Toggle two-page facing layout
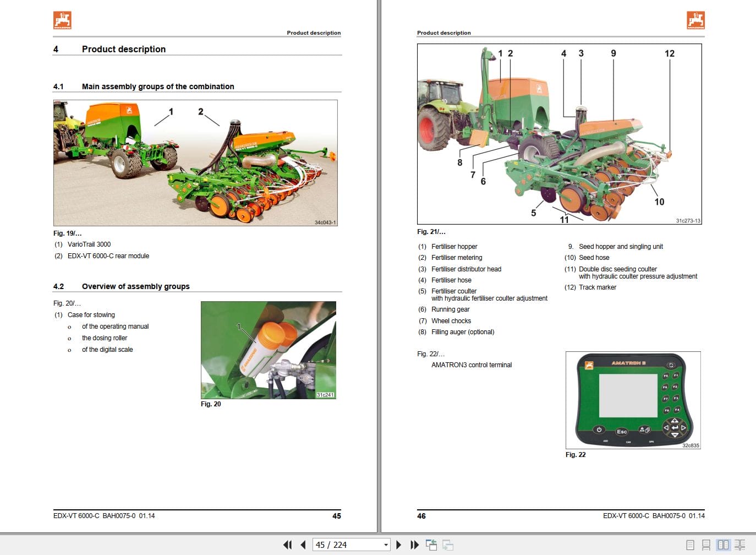The height and width of the screenshot is (555, 756). tap(723, 545)
